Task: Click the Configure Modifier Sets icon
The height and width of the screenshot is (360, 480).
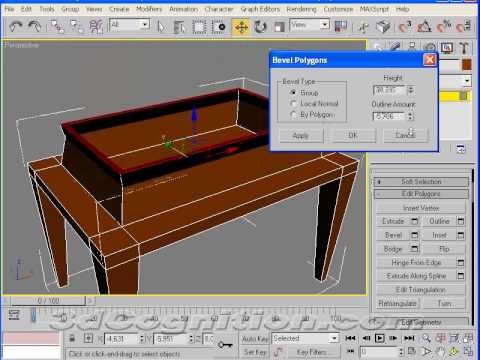Action: click(461, 149)
